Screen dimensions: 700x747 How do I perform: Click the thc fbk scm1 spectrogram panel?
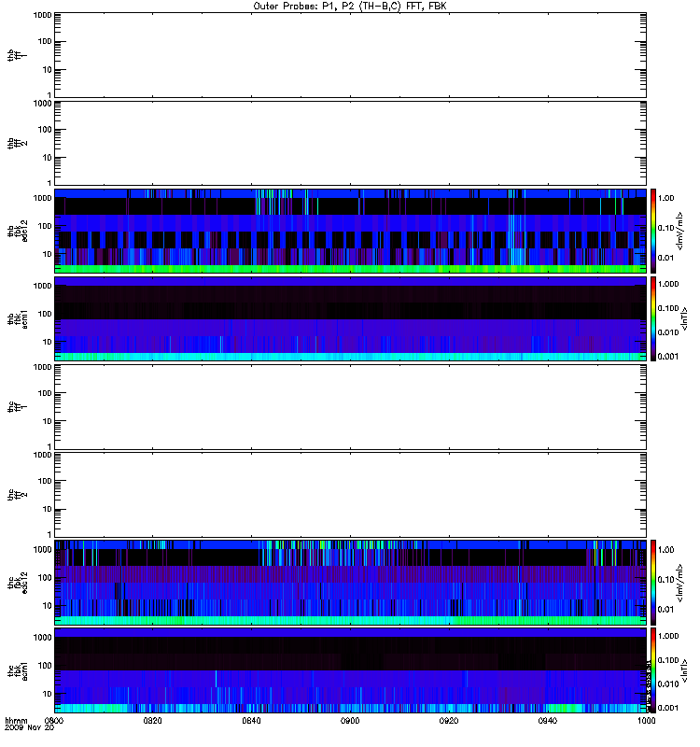pyautogui.click(x=350, y=670)
